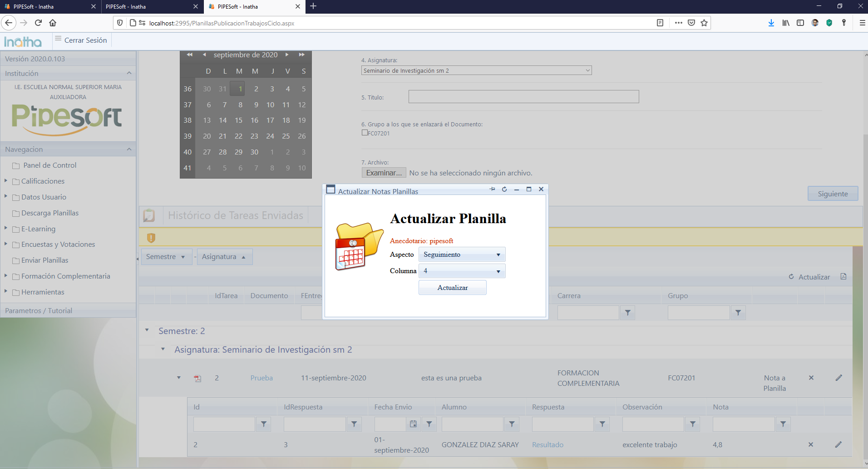Open the Resultado link for GONZALEZ DIAZ SARAY
Screen dimensions: 868x469
click(x=547, y=444)
